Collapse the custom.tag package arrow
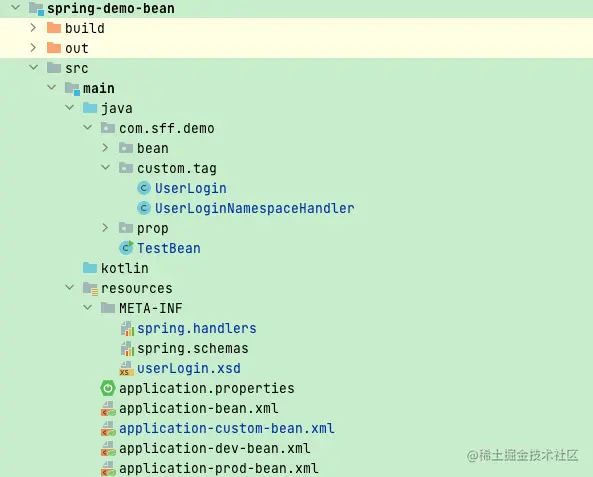This screenshot has width=593, height=477. click(106, 168)
